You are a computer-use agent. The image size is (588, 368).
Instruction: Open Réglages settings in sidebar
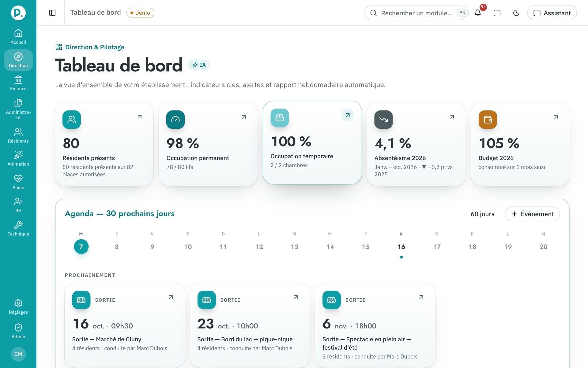[x=18, y=307]
